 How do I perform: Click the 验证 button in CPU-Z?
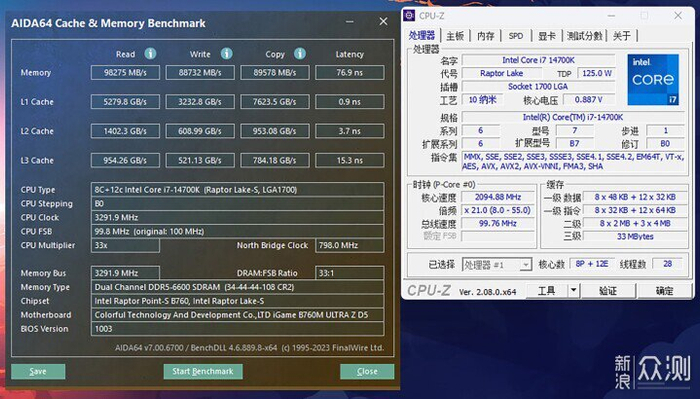click(608, 291)
